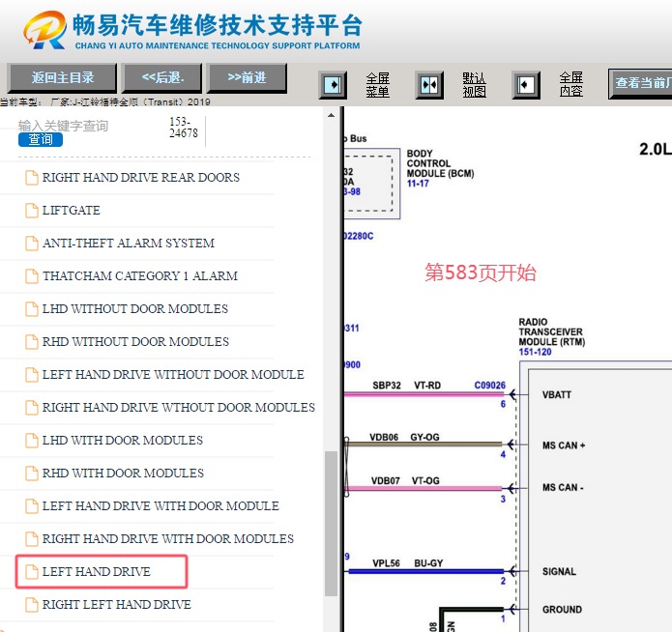
Task: Click the list scrollbar thumb
Action: 331,523
